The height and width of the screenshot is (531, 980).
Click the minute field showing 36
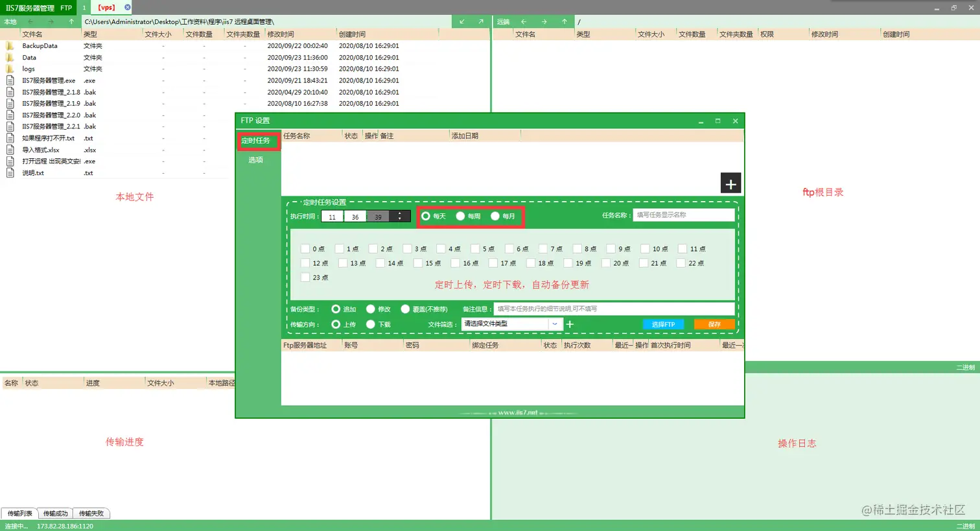(x=355, y=217)
